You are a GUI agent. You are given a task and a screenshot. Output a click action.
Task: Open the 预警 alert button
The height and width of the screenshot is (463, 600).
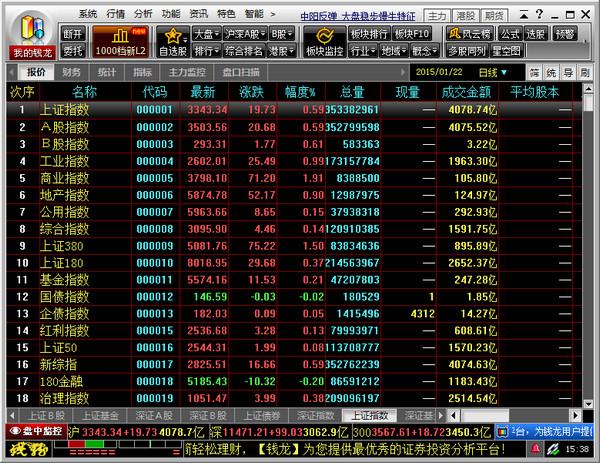click(x=565, y=34)
